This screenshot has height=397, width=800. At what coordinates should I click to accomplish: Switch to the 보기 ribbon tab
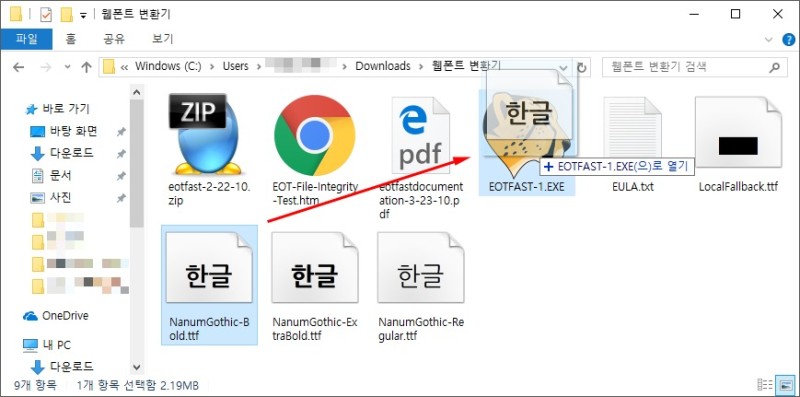click(x=163, y=39)
